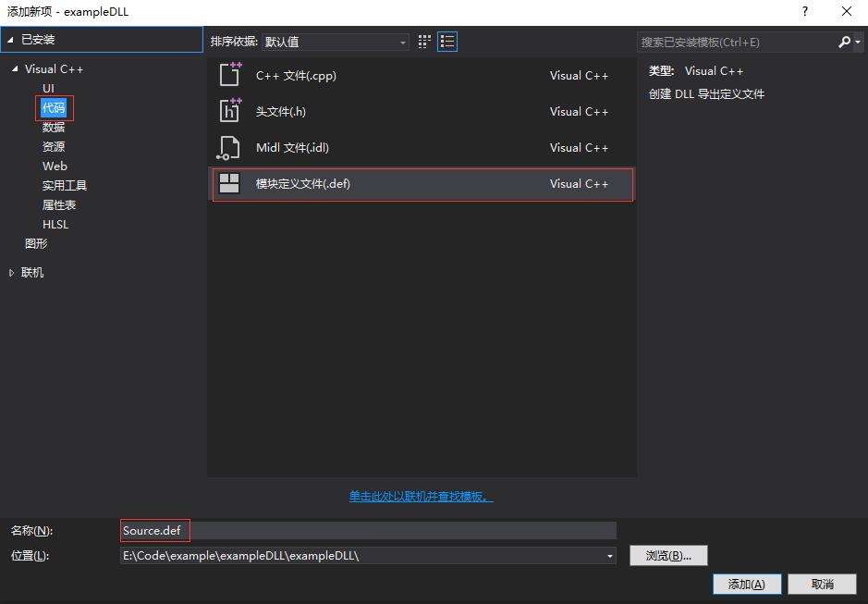Screen dimensions: 868x604
Task: Collapse the Visual C++ tree node
Action: [15, 68]
